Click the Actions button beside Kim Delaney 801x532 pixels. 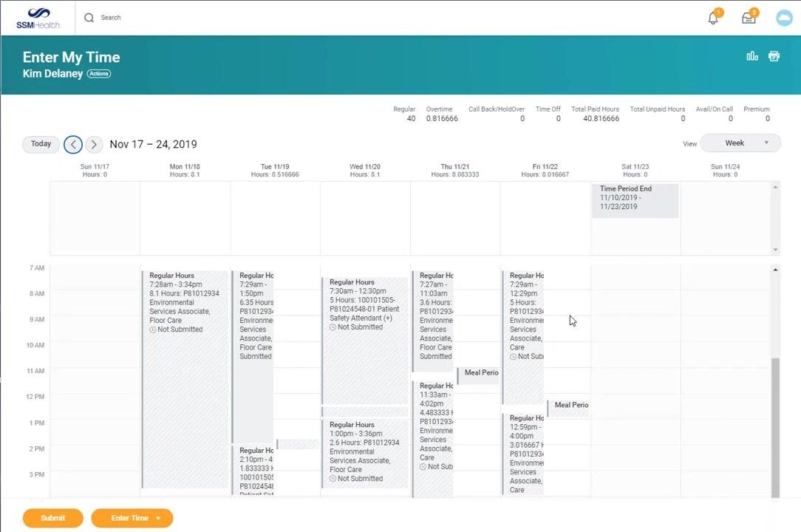point(98,74)
